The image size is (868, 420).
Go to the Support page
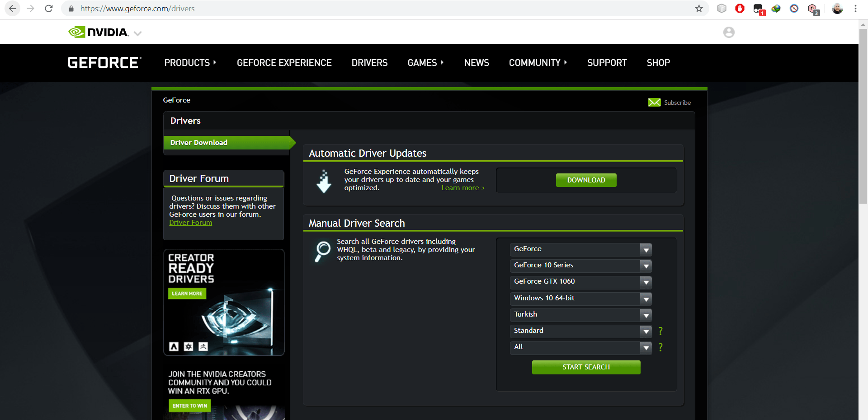point(607,63)
